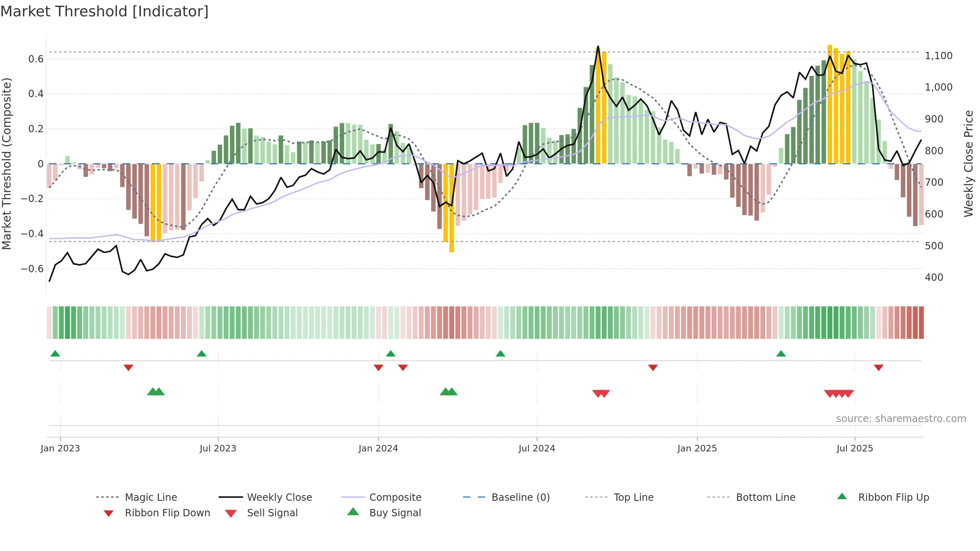
Task: Click the red triangle icon in Sell Signal legend
Action: [231, 513]
